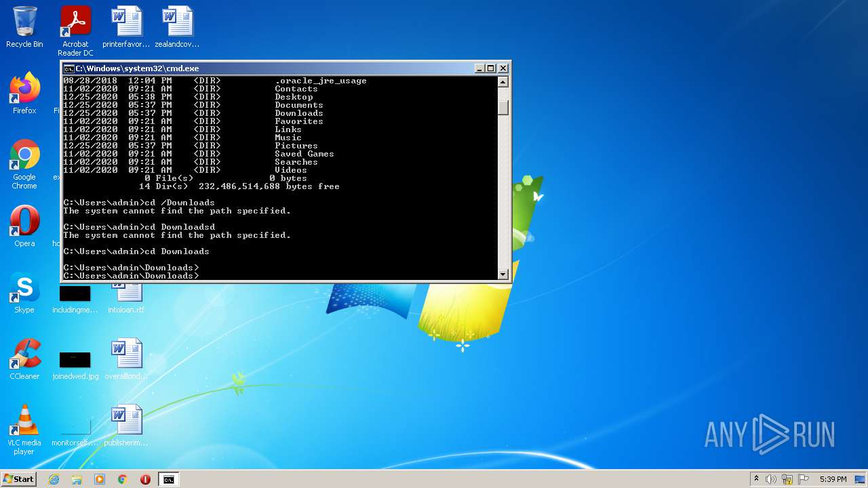
Task: Open the Start menu
Action: (18, 479)
